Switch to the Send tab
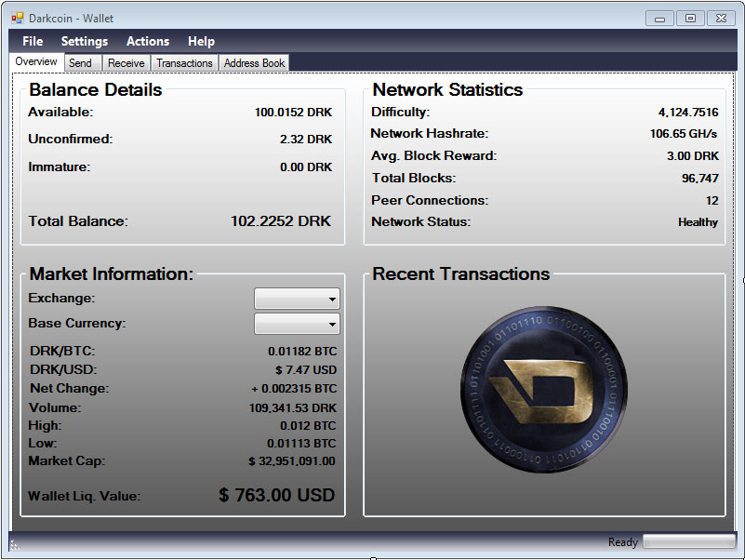Viewport: 745px width, 560px height. point(83,63)
